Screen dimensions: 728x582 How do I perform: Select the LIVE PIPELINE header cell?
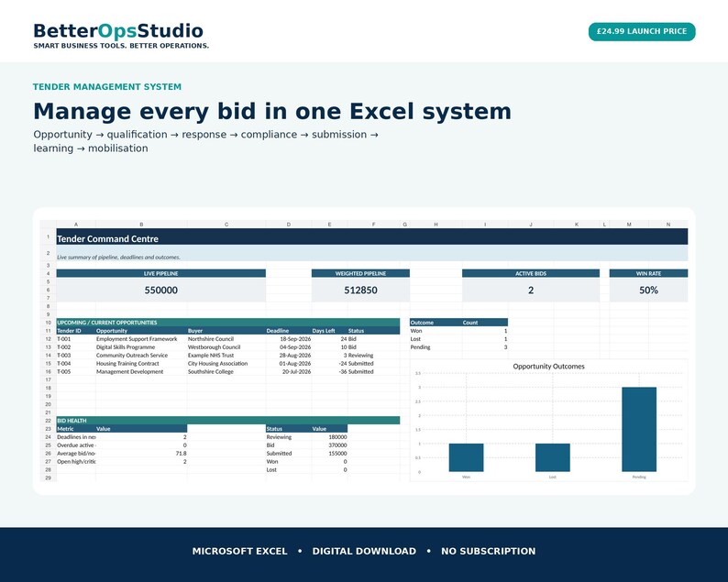(161, 273)
